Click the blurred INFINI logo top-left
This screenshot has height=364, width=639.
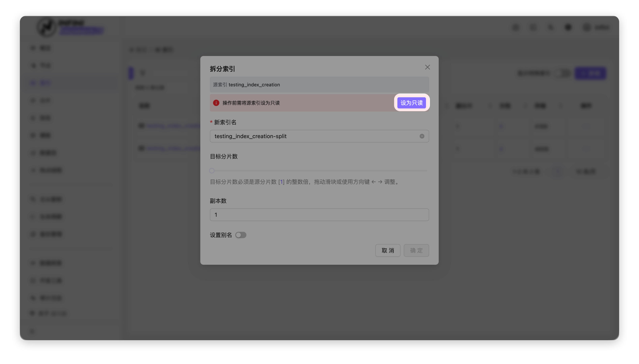click(x=47, y=27)
